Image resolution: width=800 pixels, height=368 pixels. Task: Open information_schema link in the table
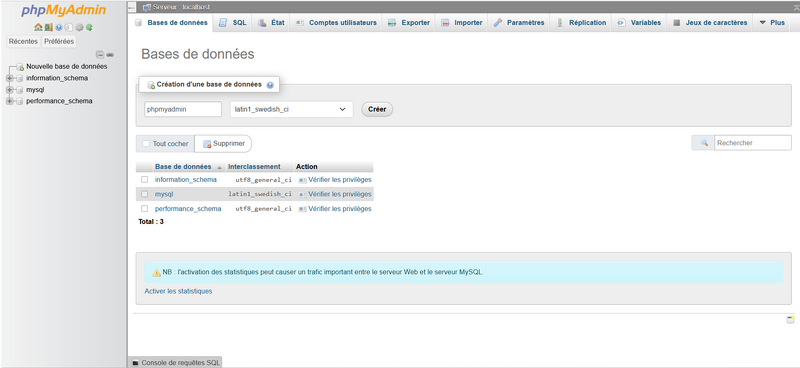[186, 180]
